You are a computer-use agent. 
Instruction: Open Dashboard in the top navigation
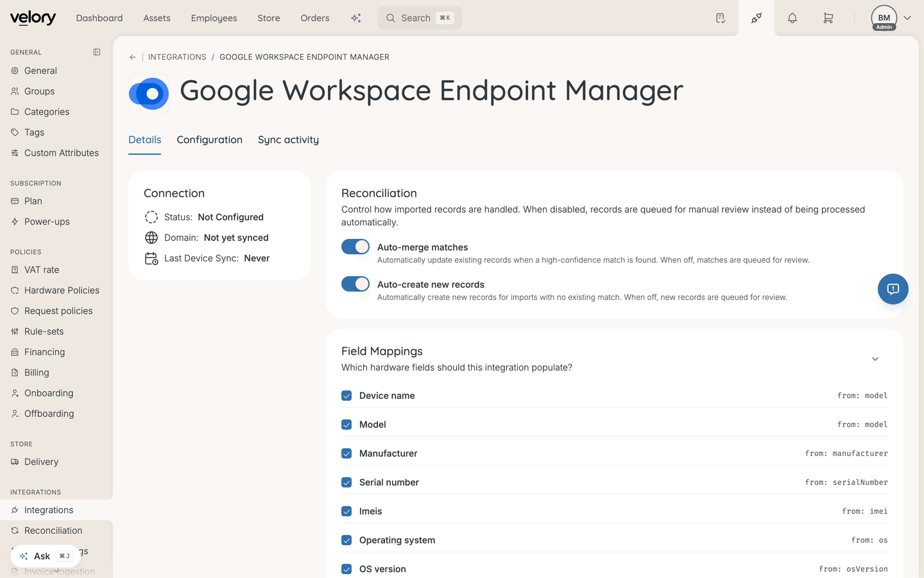pos(99,18)
